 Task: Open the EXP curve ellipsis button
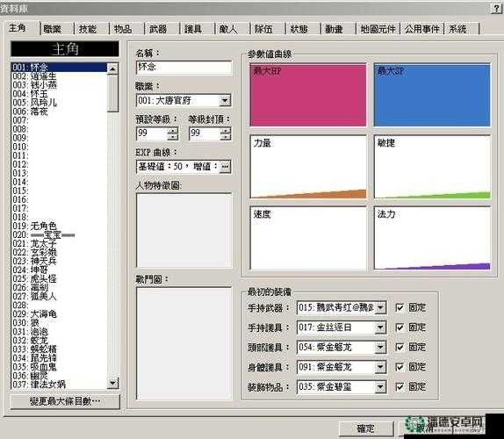click(x=225, y=167)
